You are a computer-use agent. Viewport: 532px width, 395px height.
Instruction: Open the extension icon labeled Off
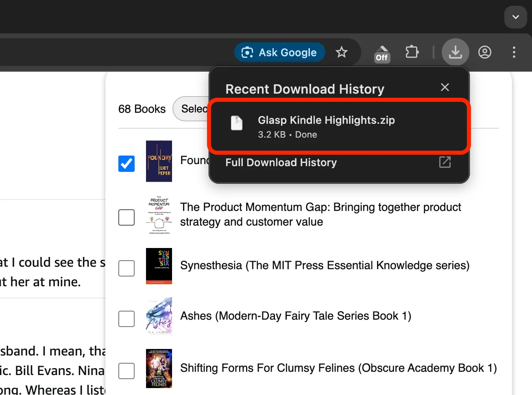pyautogui.click(x=382, y=54)
